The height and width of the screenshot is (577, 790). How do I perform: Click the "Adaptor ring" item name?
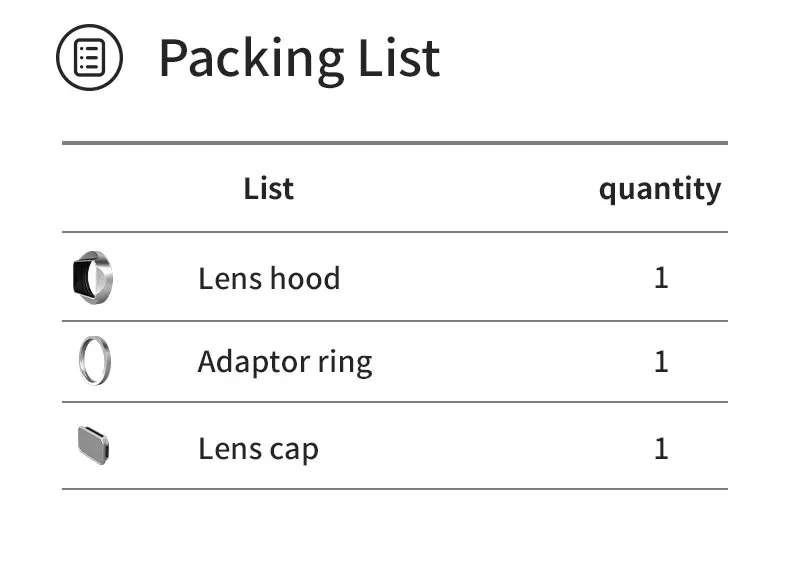tap(285, 361)
